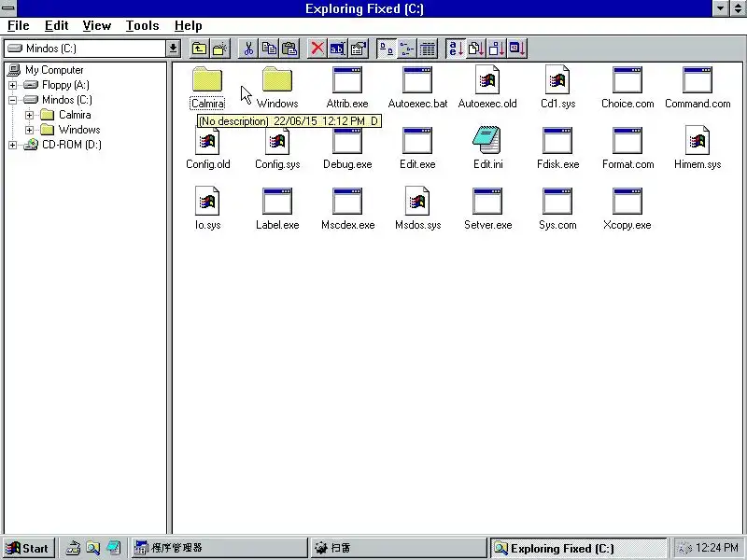Select Autoexec.bat file icon

(417, 79)
